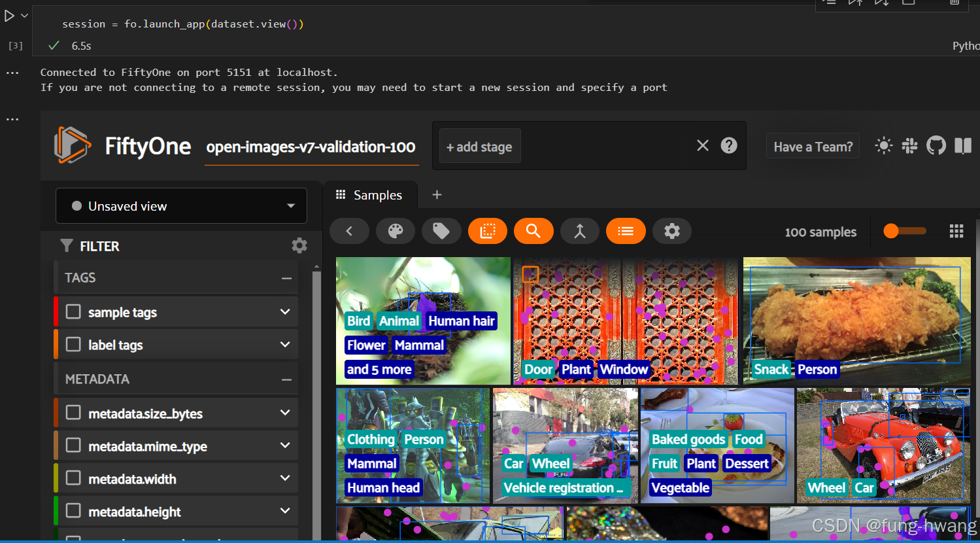Open the Slack community icon
980x543 pixels.
click(909, 145)
